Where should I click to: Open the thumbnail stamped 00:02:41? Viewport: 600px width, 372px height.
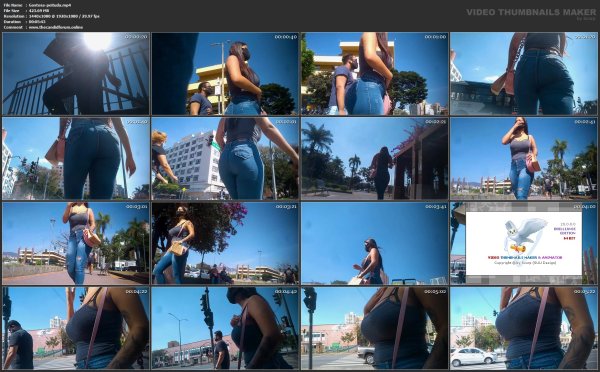[523, 158]
